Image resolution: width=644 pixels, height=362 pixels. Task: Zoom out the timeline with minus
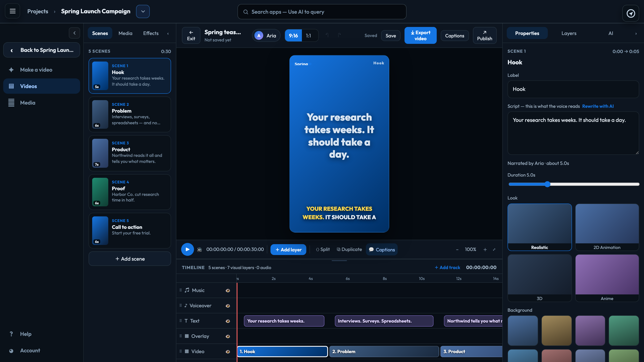(x=457, y=250)
